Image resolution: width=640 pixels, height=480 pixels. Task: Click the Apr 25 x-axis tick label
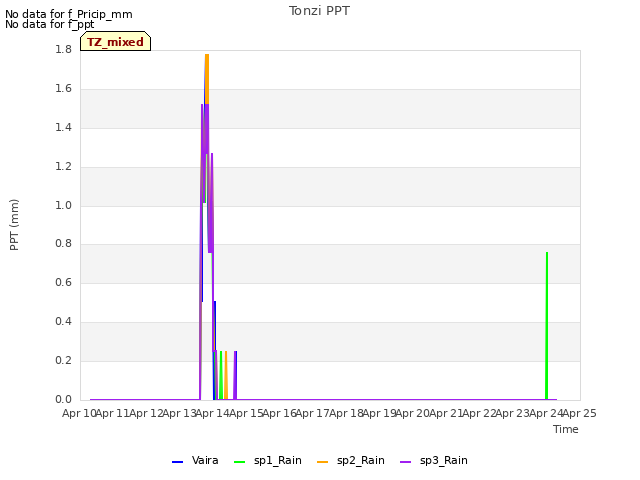tap(579, 413)
